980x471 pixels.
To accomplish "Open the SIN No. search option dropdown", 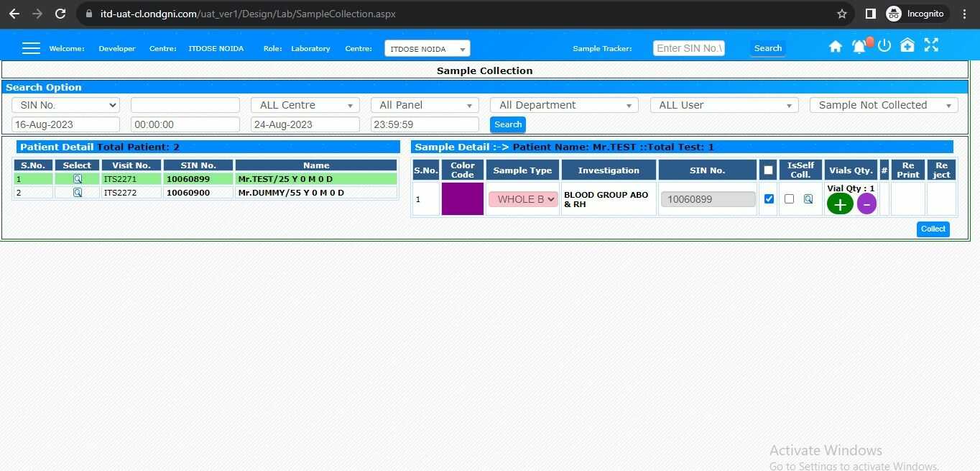I will click(x=65, y=104).
